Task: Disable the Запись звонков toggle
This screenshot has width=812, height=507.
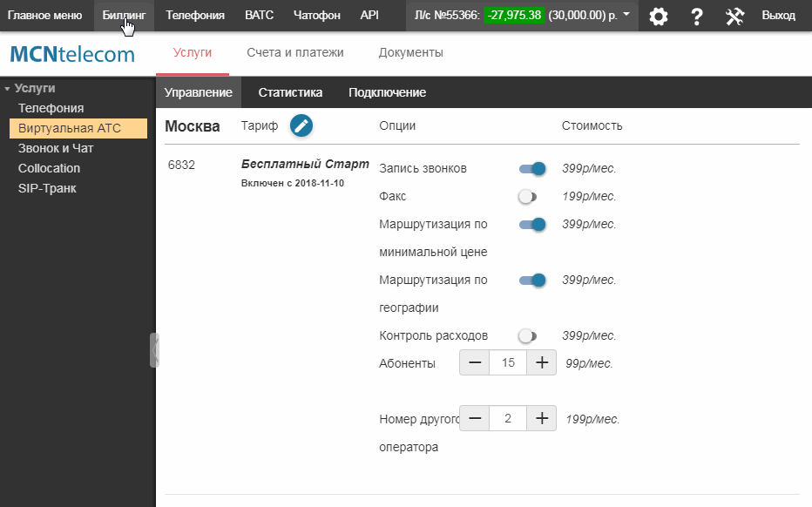Action: tap(532, 169)
